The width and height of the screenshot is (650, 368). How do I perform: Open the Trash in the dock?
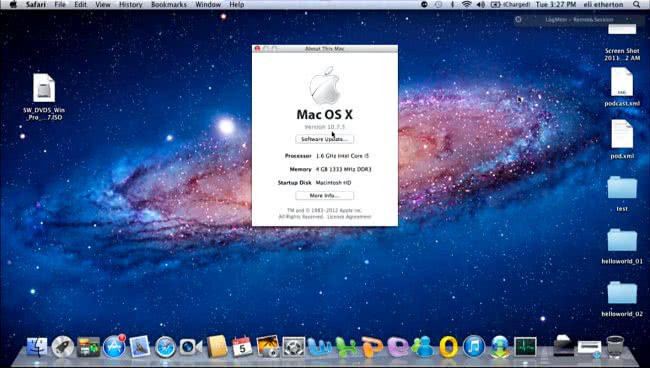[615, 346]
